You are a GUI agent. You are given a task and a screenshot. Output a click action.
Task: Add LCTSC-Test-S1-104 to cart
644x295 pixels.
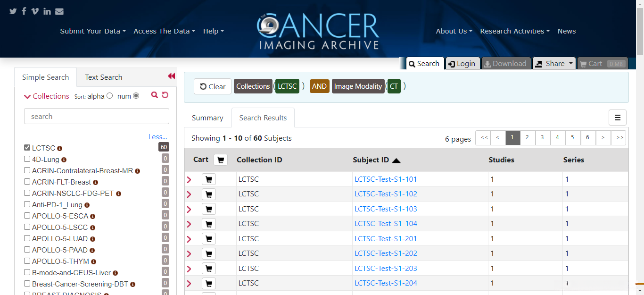click(x=209, y=224)
